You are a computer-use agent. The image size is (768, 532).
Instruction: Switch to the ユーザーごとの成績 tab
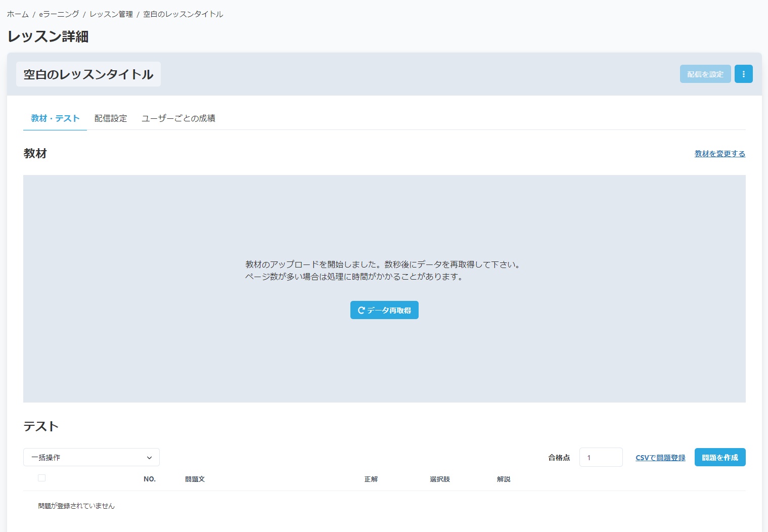(x=178, y=118)
